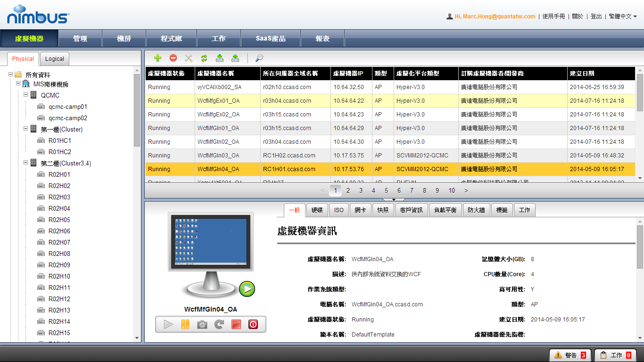Click the red square stop VM button

(236, 324)
